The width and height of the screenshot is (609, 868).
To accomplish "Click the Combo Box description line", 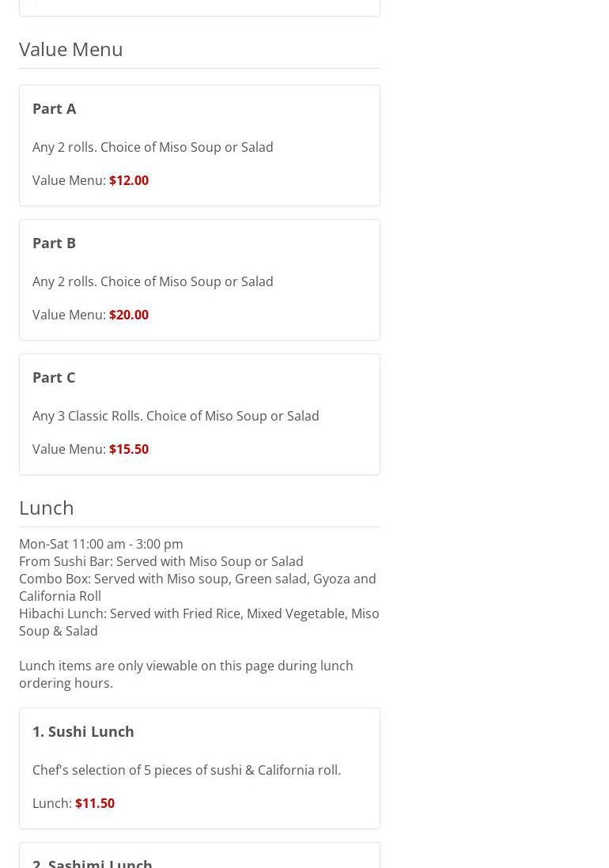I will (x=198, y=587).
